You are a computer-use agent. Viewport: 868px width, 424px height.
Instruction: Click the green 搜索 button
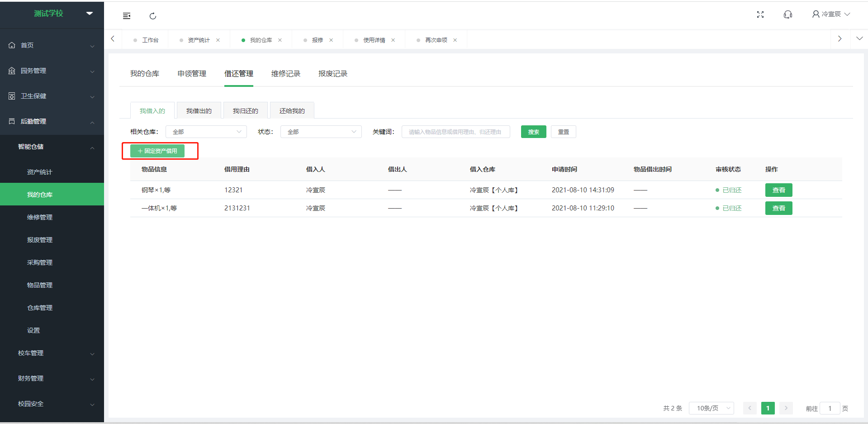pos(534,132)
